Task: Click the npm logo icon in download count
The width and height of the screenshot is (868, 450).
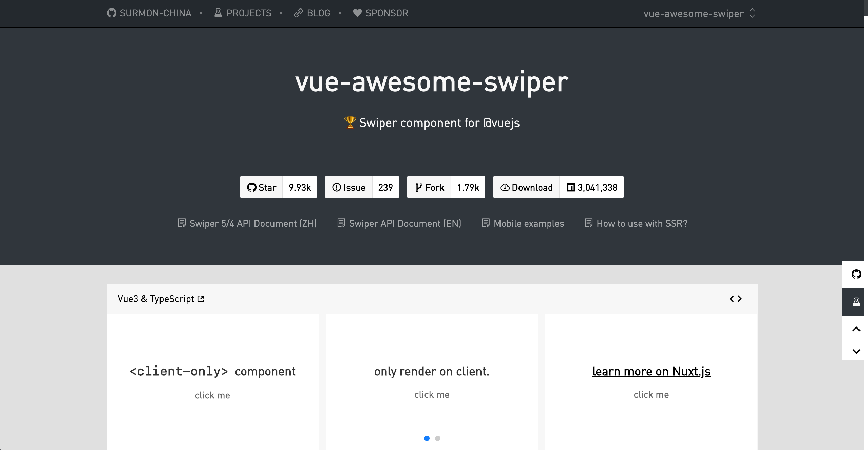Action: (x=571, y=187)
